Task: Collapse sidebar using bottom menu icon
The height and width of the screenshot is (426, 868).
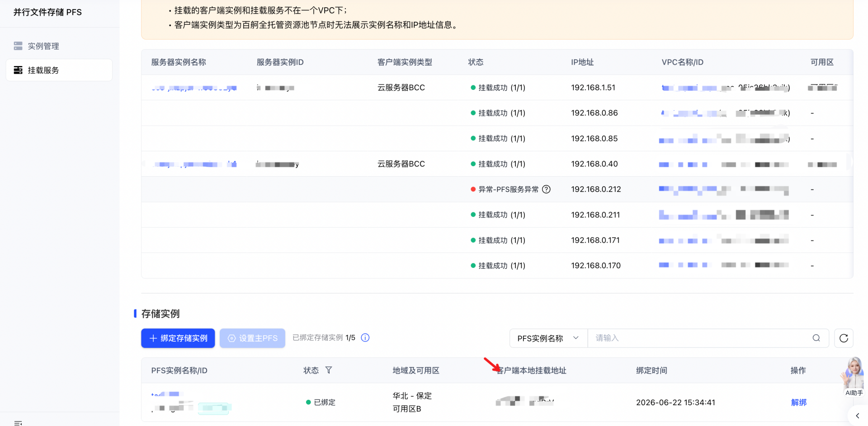Action: coord(18,423)
